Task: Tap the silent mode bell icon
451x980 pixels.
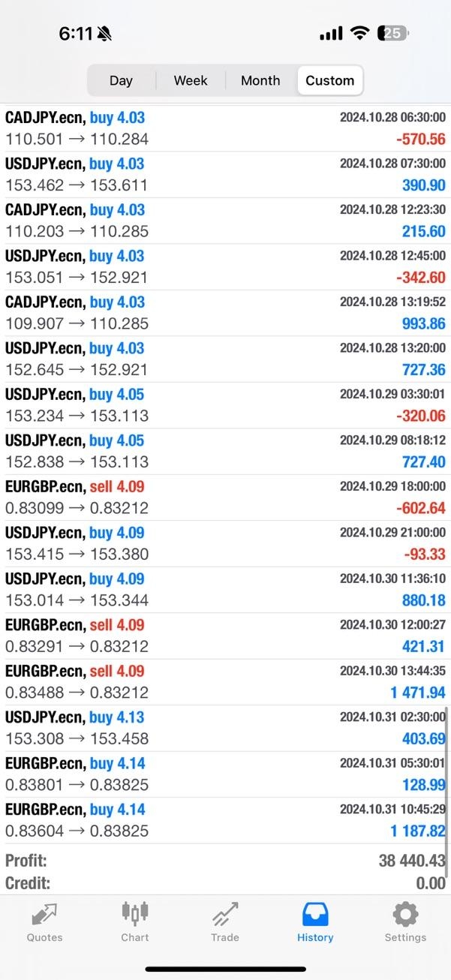Action: (104, 34)
